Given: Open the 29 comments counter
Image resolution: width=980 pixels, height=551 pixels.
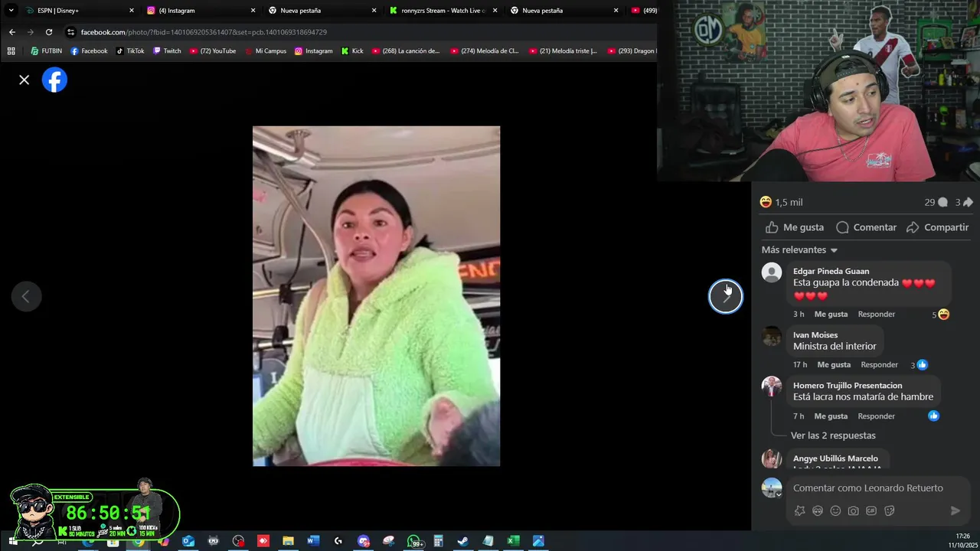Looking at the screenshot, I should pos(936,202).
